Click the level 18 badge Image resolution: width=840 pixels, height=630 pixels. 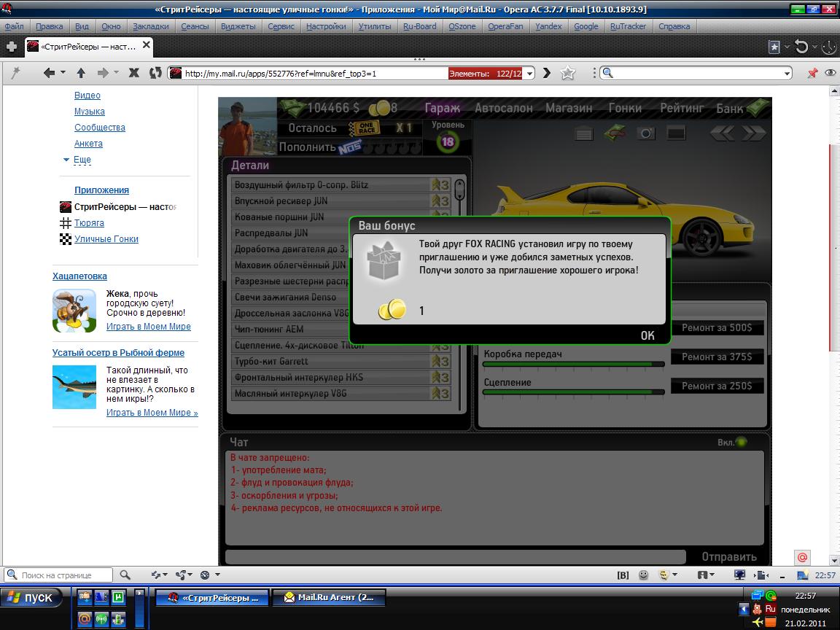click(x=447, y=142)
